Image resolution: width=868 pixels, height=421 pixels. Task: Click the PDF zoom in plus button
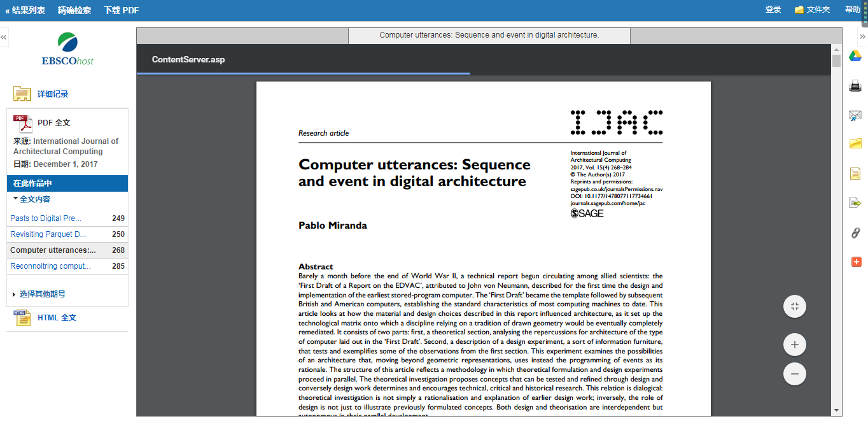pos(794,345)
